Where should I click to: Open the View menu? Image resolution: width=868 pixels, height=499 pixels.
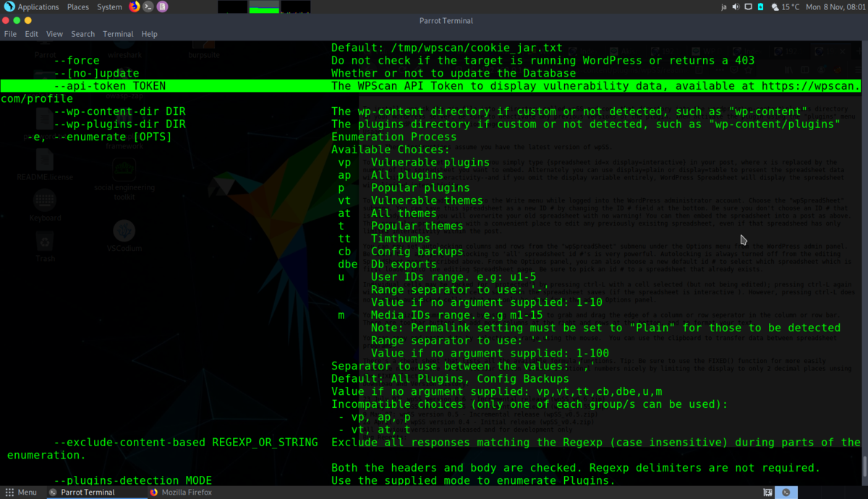pos(54,34)
